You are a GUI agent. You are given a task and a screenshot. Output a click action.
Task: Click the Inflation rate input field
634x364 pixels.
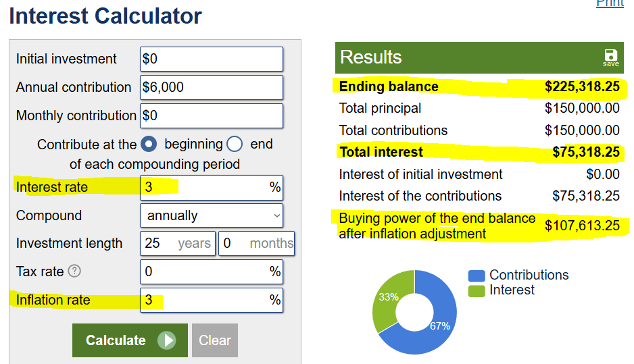pyautogui.click(x=212, y=300)
